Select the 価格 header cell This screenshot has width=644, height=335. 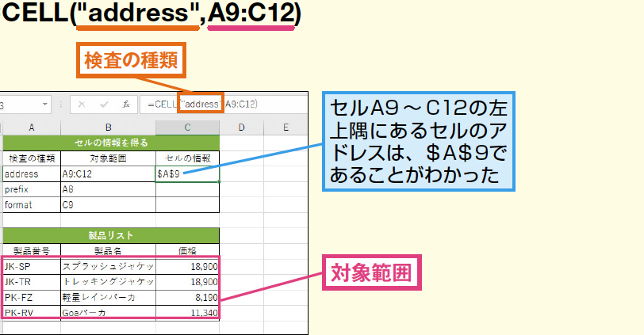(187, 250)
